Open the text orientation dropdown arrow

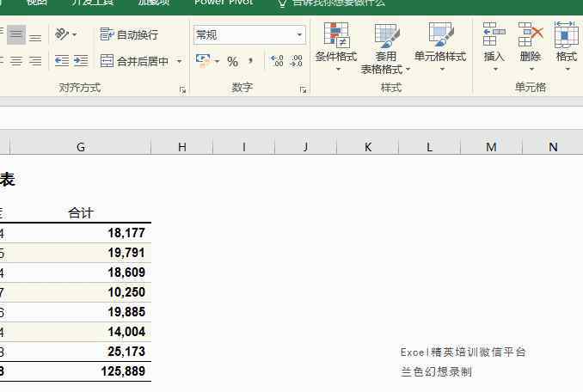pos(74,34)
